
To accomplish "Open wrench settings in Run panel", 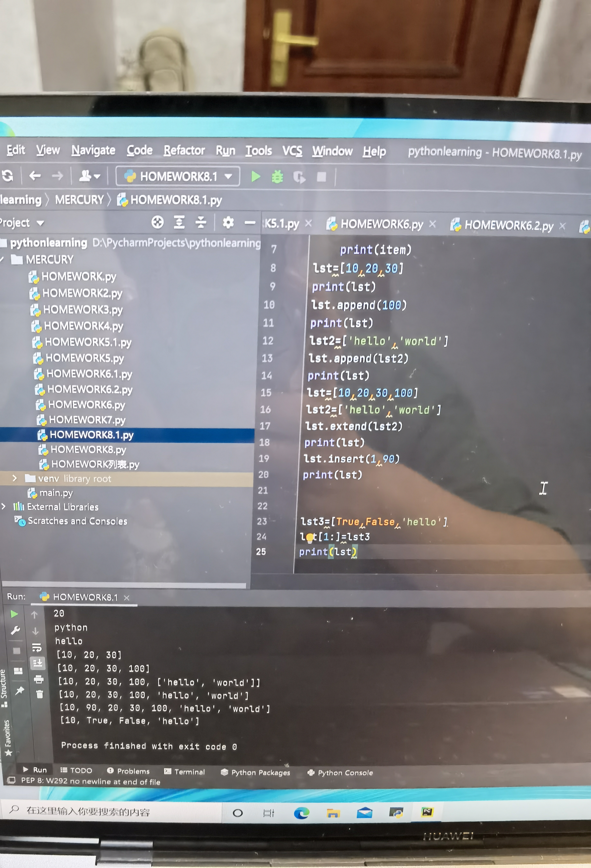I will [x=15, y=631].
